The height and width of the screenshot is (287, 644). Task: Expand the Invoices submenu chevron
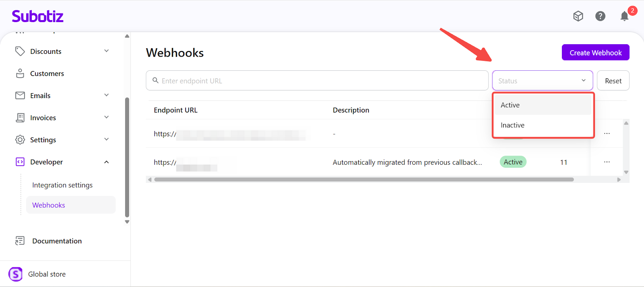pos(107,117)
